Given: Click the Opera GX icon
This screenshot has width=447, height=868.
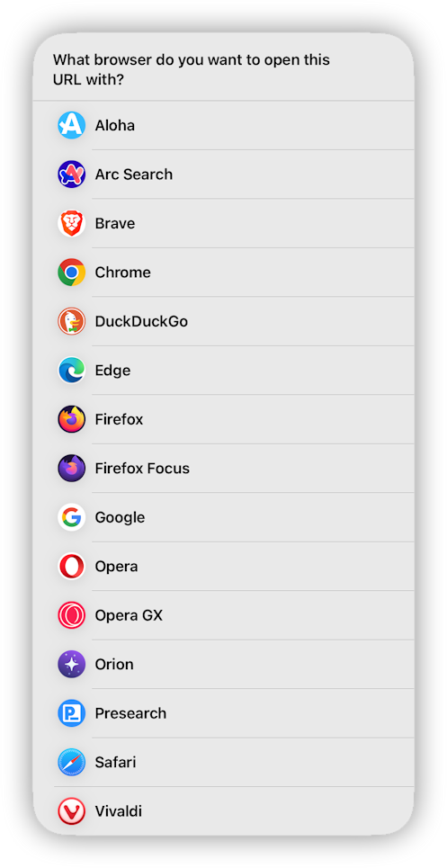Looking at the screenshot, I should pyautogui.click(x=71, y=615).
